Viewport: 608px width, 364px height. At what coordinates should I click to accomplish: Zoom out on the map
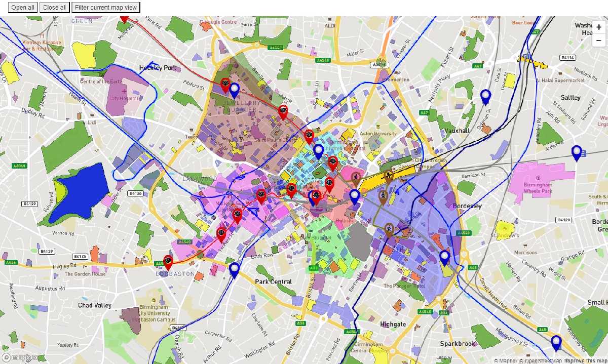(599, 41)
